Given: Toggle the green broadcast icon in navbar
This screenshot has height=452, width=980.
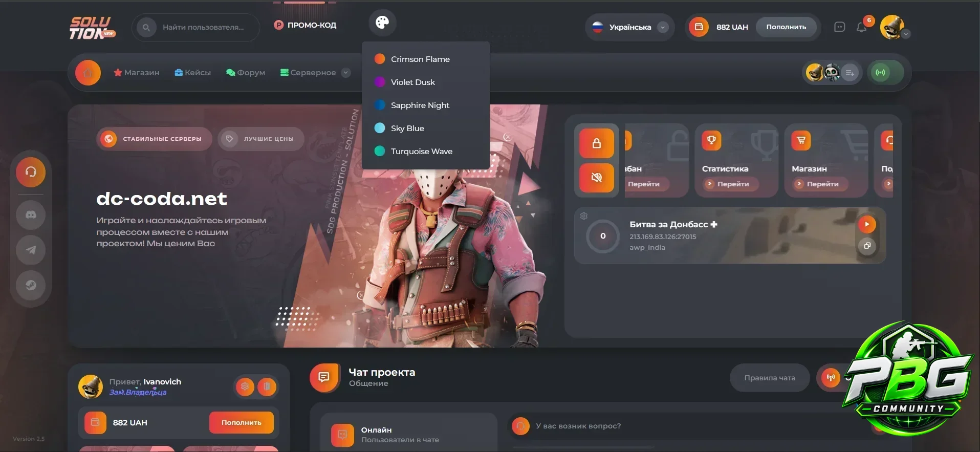Looking at the screenshot, I should coord(880,73).
